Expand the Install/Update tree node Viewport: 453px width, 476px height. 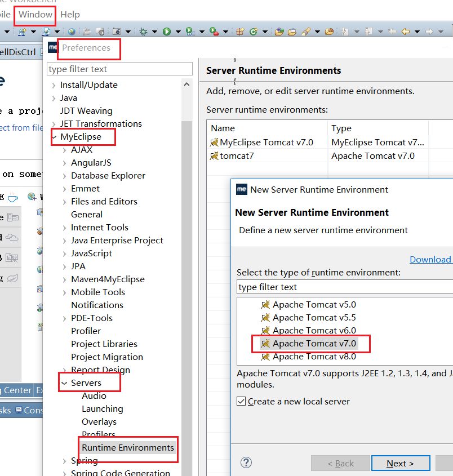click(54, 85)
